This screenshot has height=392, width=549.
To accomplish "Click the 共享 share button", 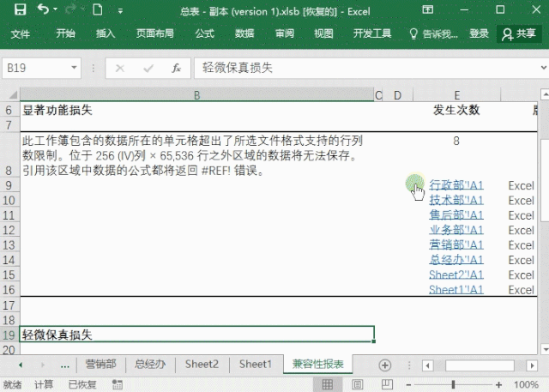I will pyautogui.click(x=519, y=34).
